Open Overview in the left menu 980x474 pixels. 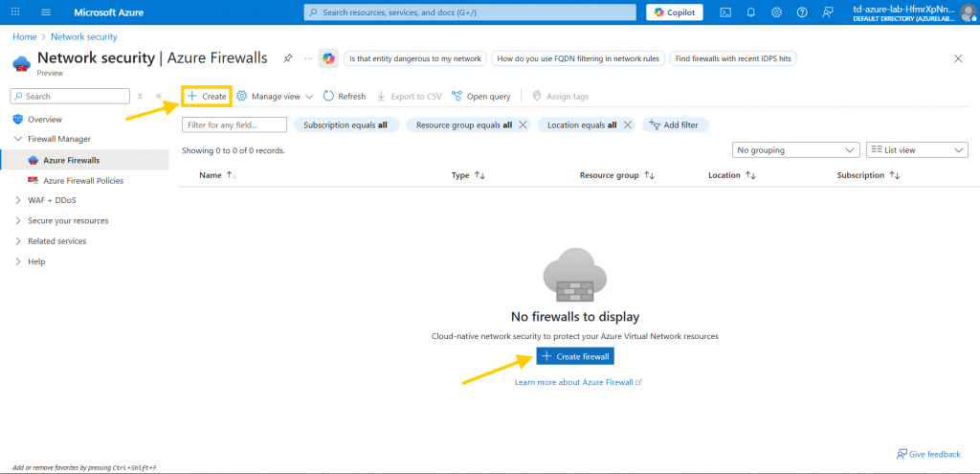(45, 119)
